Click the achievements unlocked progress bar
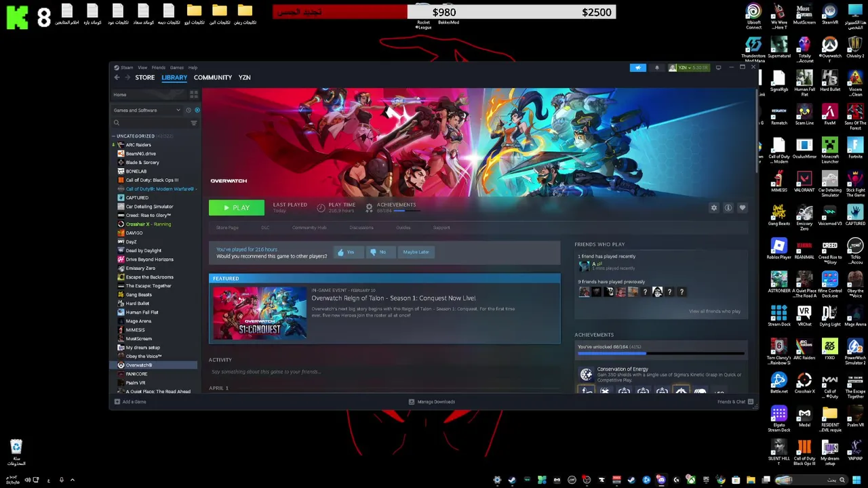 [661, 353]
